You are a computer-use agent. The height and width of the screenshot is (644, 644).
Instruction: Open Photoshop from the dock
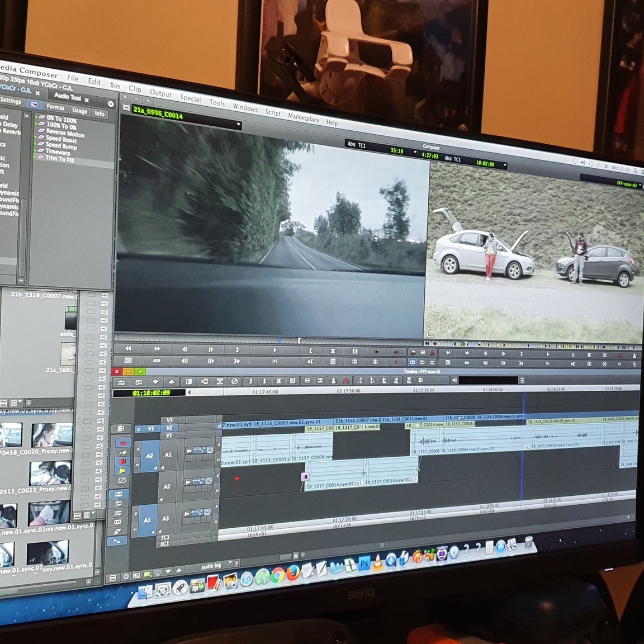coord(364,564)
